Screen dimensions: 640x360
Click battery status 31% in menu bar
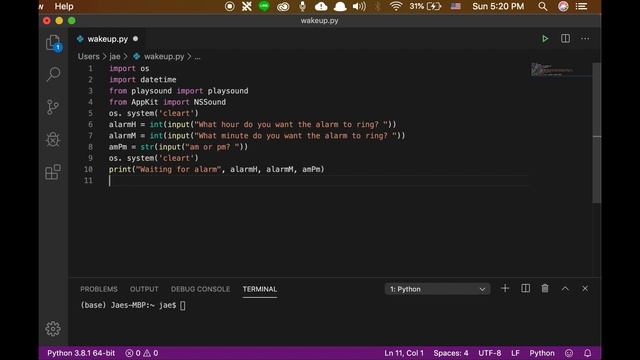point(425,7)
